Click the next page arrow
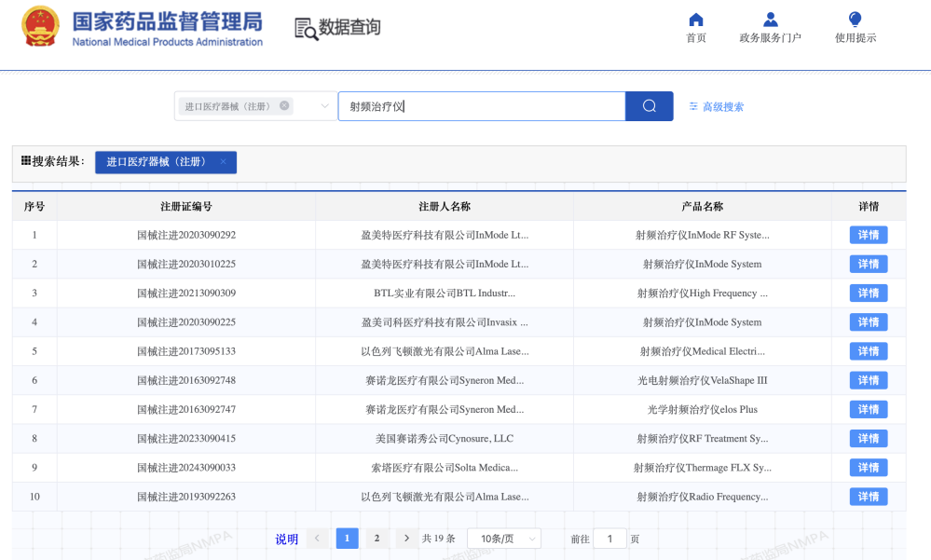Screen dimensions: 931x560 click(406, 538)
